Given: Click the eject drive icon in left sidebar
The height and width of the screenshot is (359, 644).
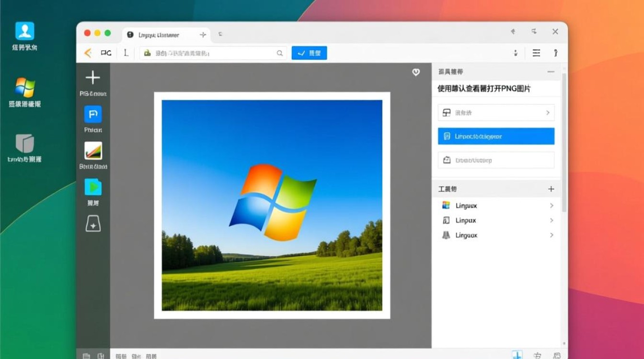Looking at the screenshot, I should [x=92, y=223].
